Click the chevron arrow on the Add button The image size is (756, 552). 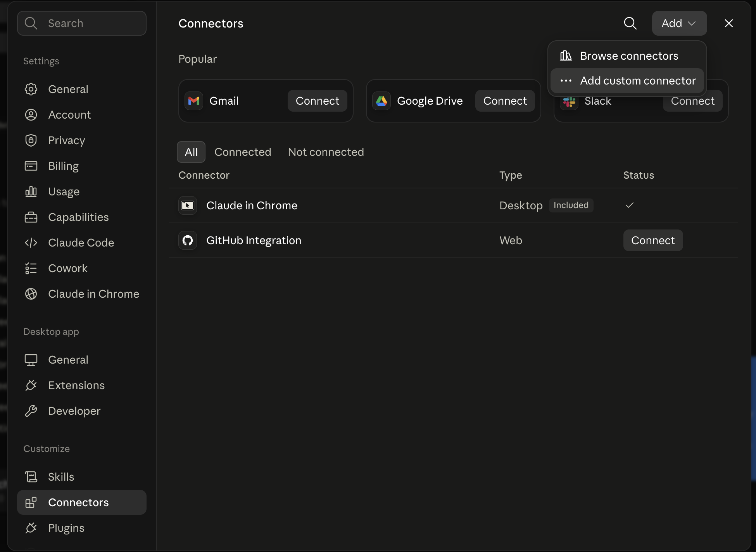click(x=692, y=23)
